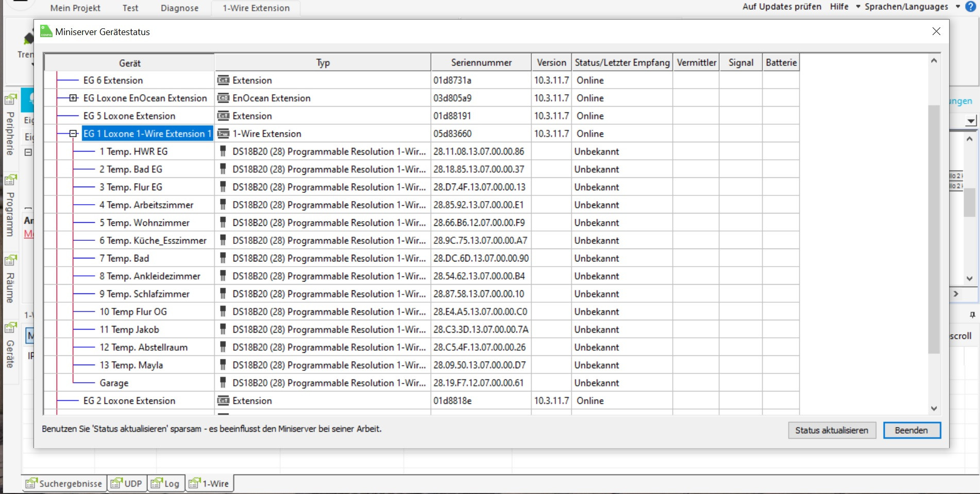Select the Garage sensor row
The image size is (980, 494).
point(421,383)
